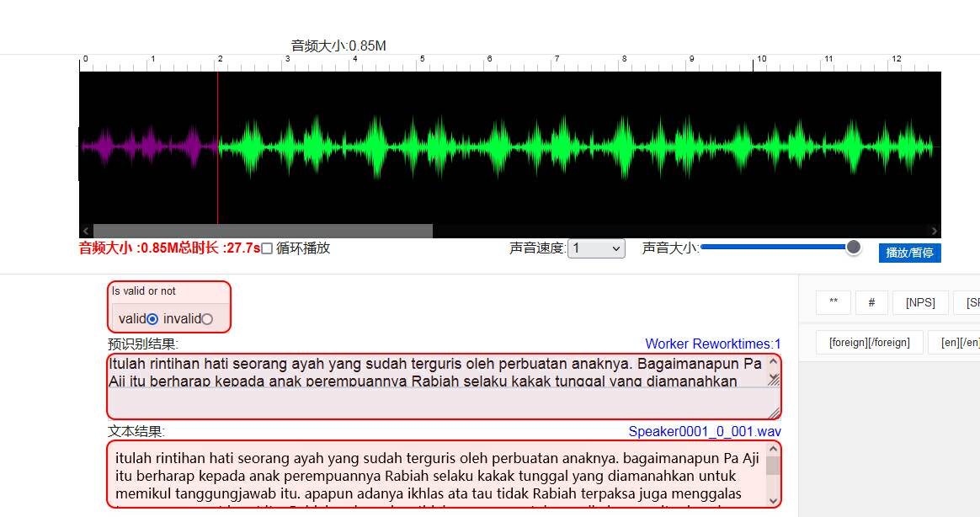Image resolution: width=980 pixels, height=517 pixels.
Task: Click the green waveform at the 8 second mark
Action: coord(624,147)
